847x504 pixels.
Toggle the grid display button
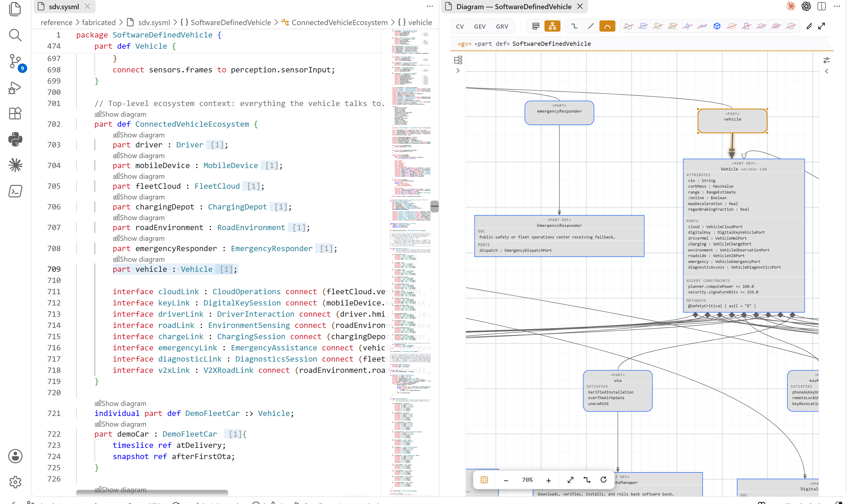(484, 480)
